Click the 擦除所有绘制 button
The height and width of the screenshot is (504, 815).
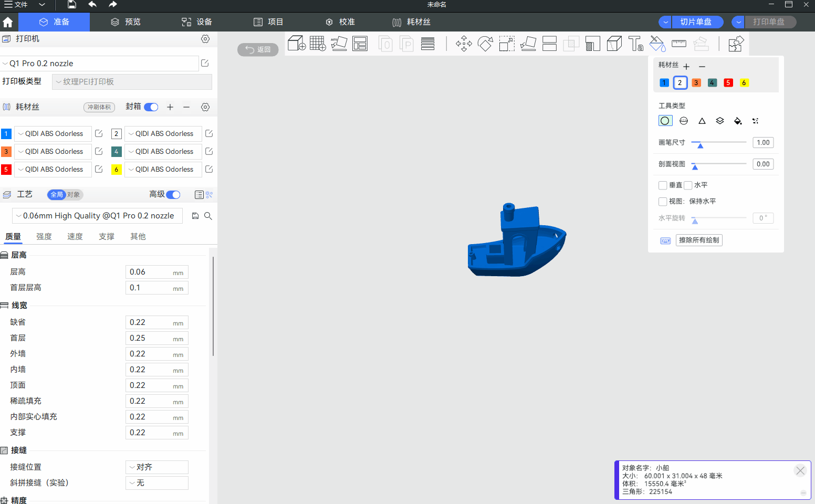tap(698, 240)
